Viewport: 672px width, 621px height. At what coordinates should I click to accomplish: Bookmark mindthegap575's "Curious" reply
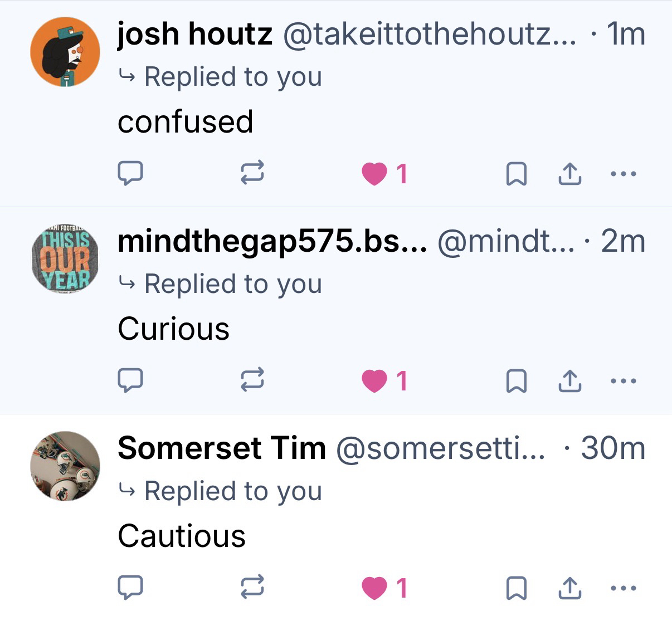pyautogui.click(x=516, y=382)
